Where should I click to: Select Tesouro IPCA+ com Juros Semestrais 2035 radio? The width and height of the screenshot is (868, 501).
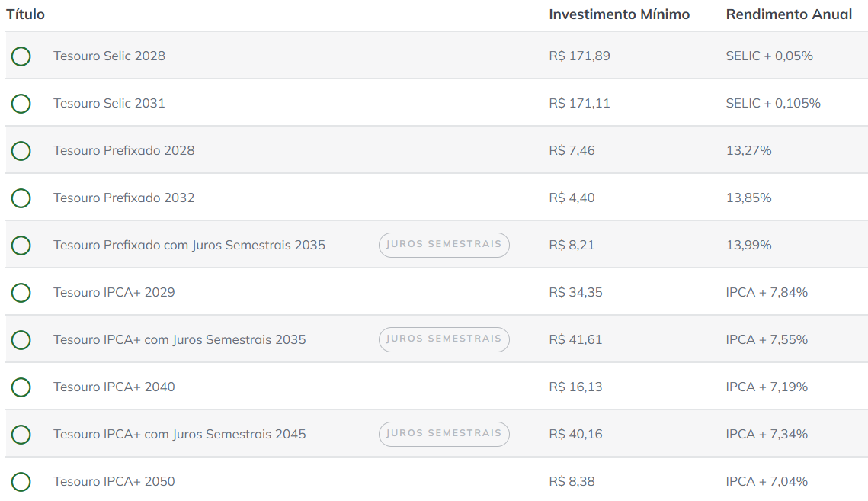[21, 340]
